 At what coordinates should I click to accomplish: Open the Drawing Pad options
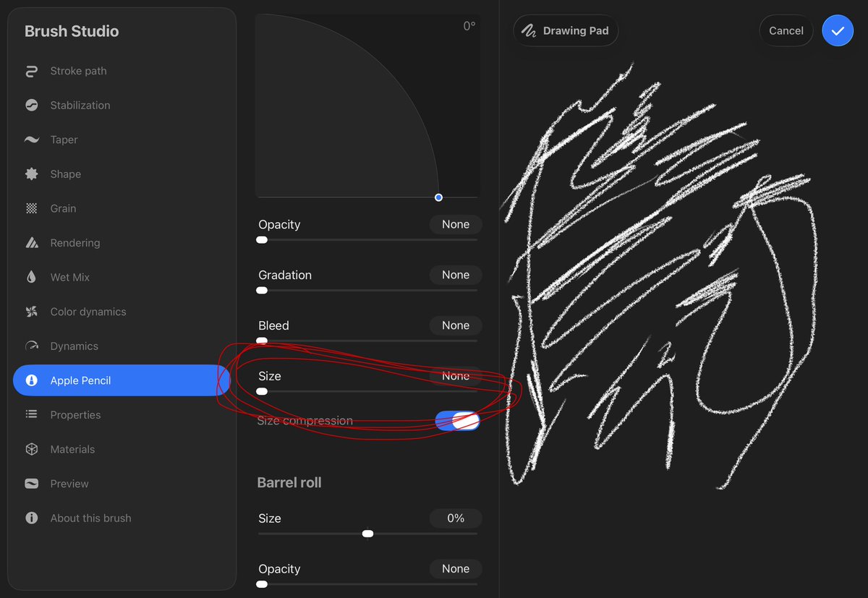(x=566, y=31)
